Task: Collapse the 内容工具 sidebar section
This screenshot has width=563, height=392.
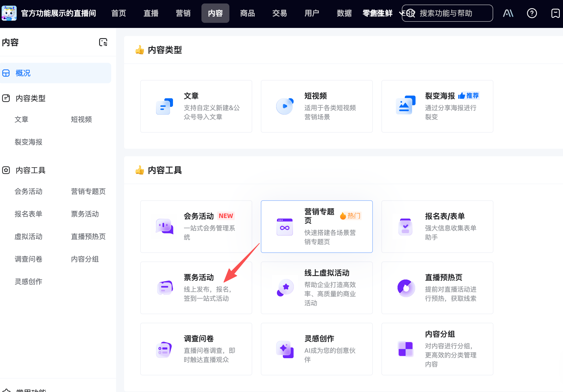Action: [x=30, y=170]
